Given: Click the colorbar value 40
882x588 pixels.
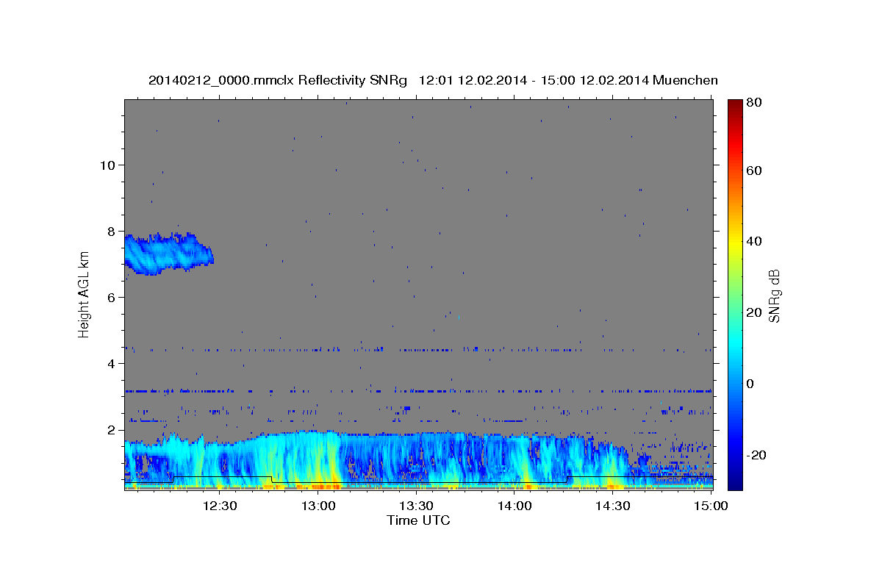Looking at the screenshot, I should 755,241.
